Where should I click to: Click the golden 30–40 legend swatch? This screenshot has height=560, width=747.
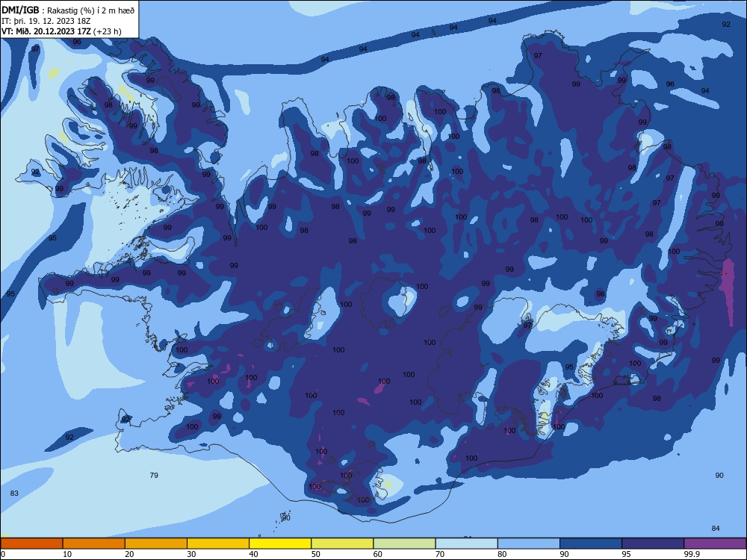[218, 544]
